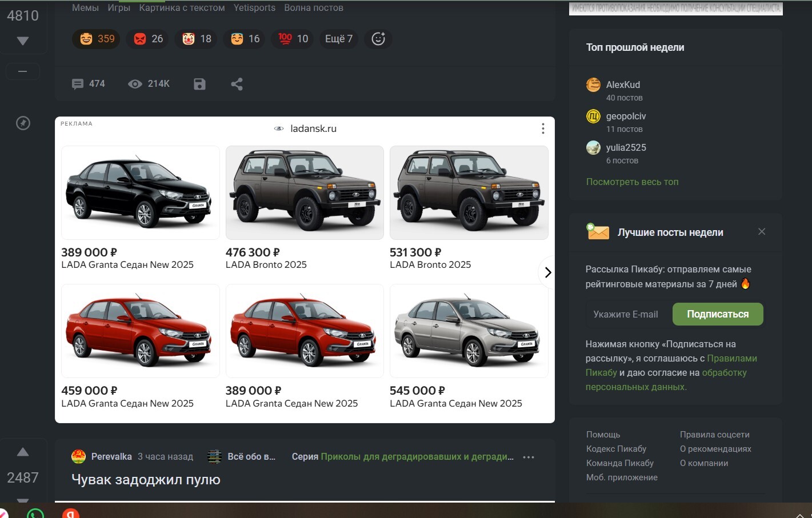This screenshot has height=518, width=812.
Task: Upvote the post rated 2487
Action: click(23, 452)
